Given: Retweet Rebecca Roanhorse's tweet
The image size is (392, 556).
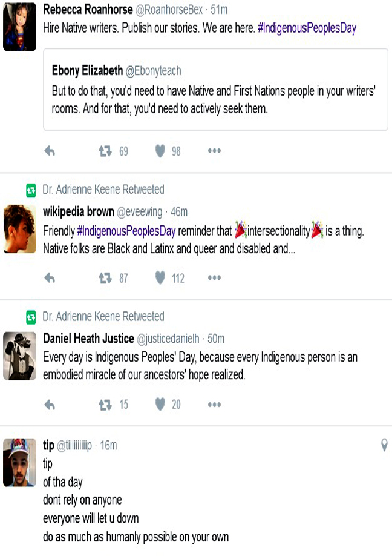Looking at the screenshot, I should (105, 151).
